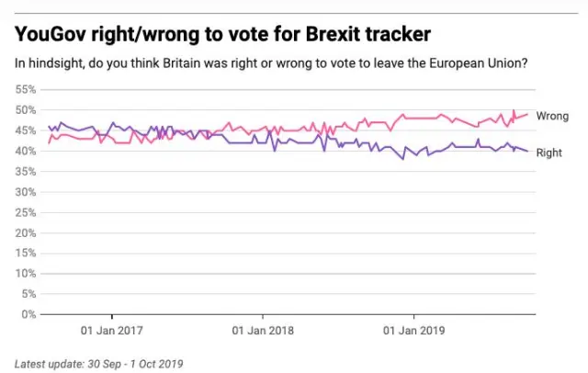
Task: Select the "01 Jan 2019" x-axis date
Action: tap(413, 331)
